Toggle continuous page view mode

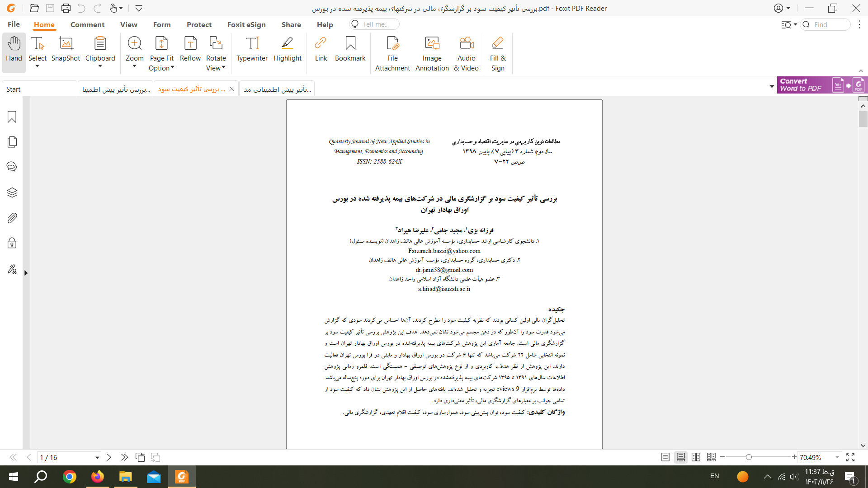(680, 457)
